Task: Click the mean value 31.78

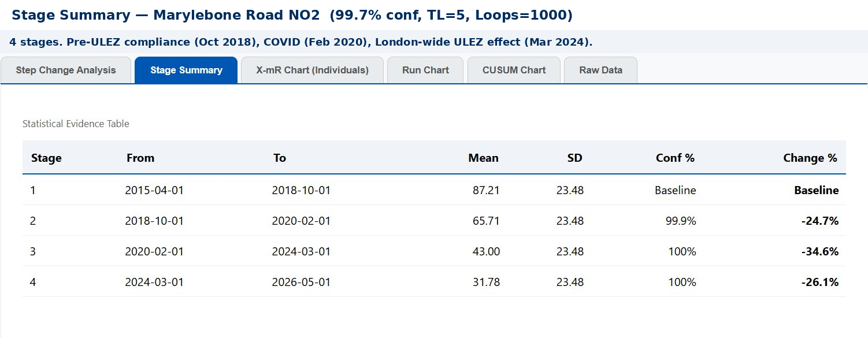Action: 485,282
